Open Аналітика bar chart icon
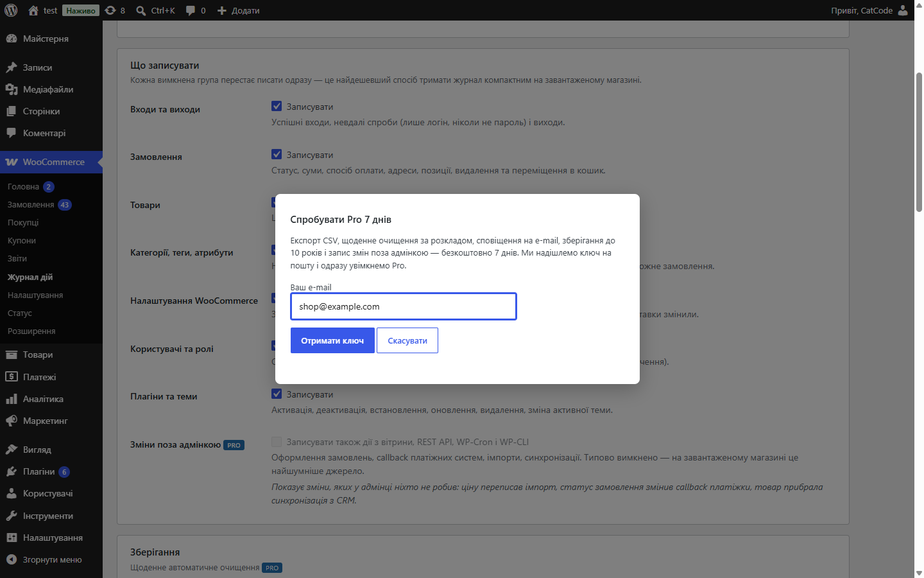 (x=12, y=399)
